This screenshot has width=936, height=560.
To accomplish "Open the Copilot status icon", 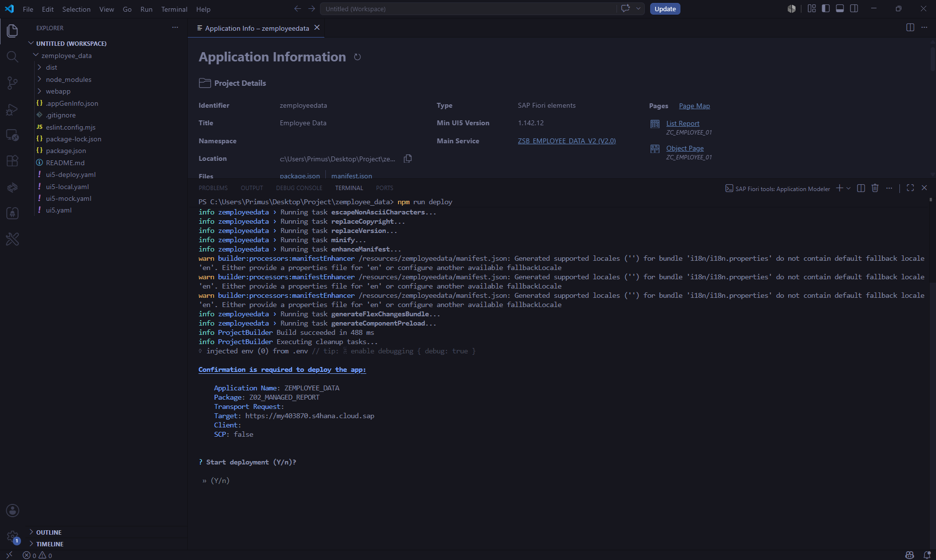I will tap(910, 555).
